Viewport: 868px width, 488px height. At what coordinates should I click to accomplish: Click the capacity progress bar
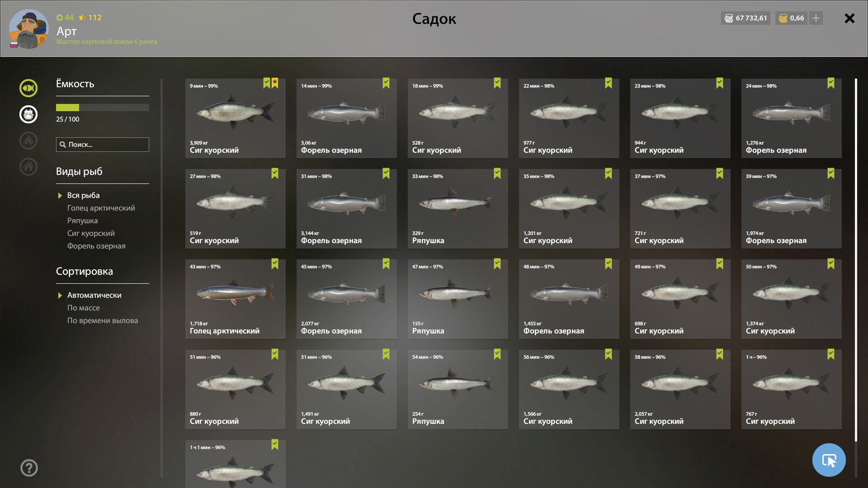103,108
